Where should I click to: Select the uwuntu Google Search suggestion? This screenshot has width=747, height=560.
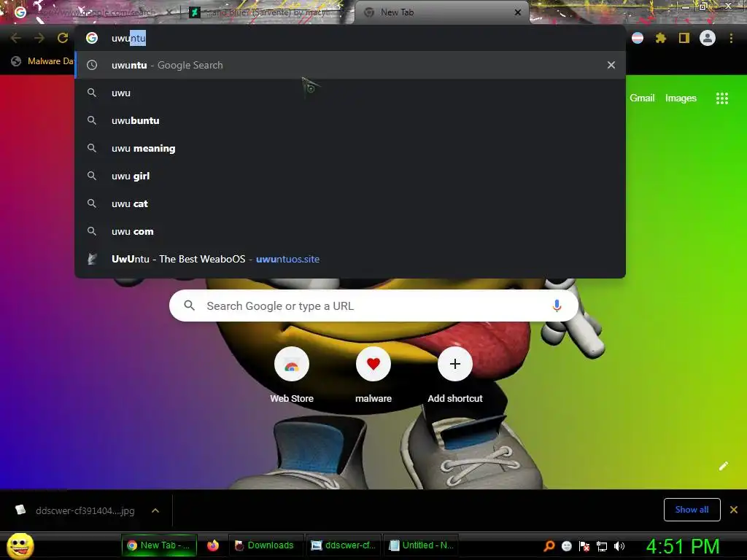350,65
